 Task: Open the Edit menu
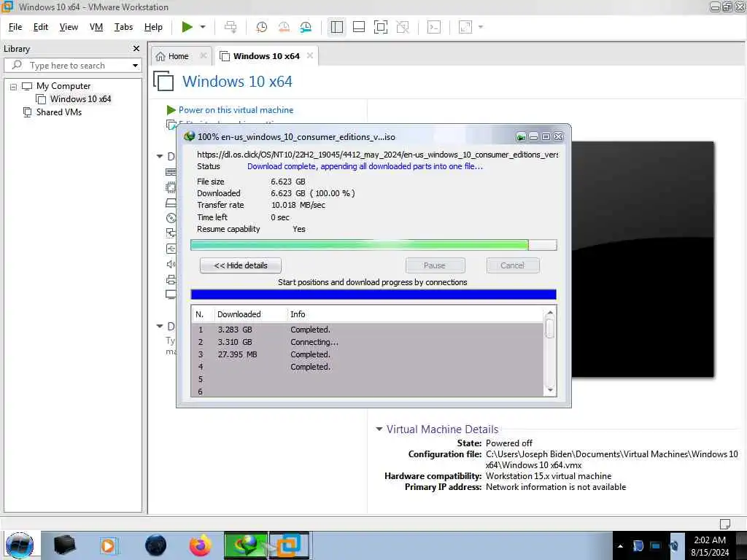point(41,27)
